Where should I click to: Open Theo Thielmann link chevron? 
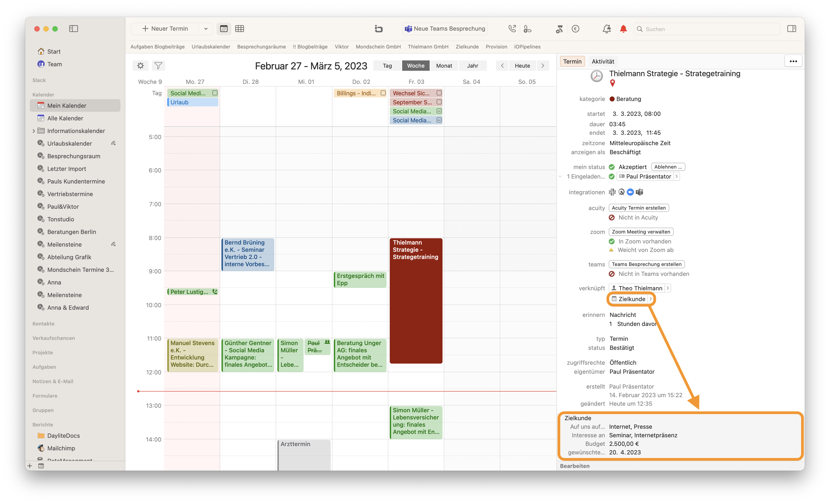point(668,288)
